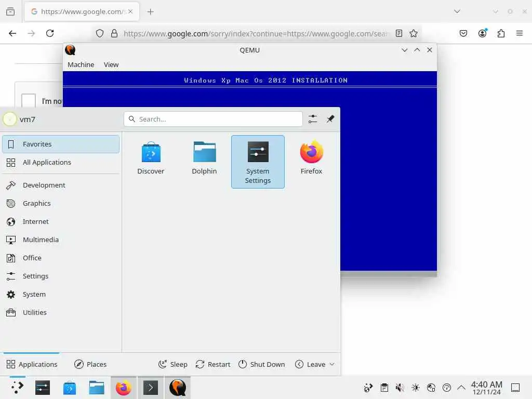Switch to the Applications tab
532x399 pixels.
pyautogui.click(x=32, y=364)
